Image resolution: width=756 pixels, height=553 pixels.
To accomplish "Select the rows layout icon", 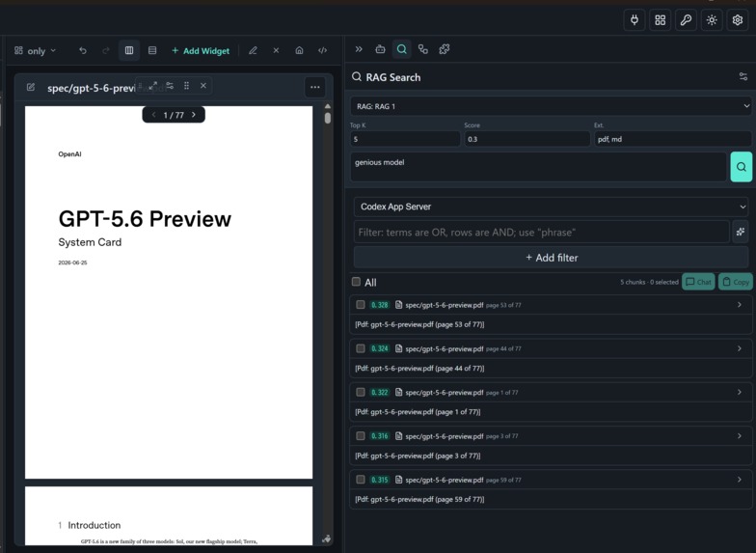I will pos(152,50).
